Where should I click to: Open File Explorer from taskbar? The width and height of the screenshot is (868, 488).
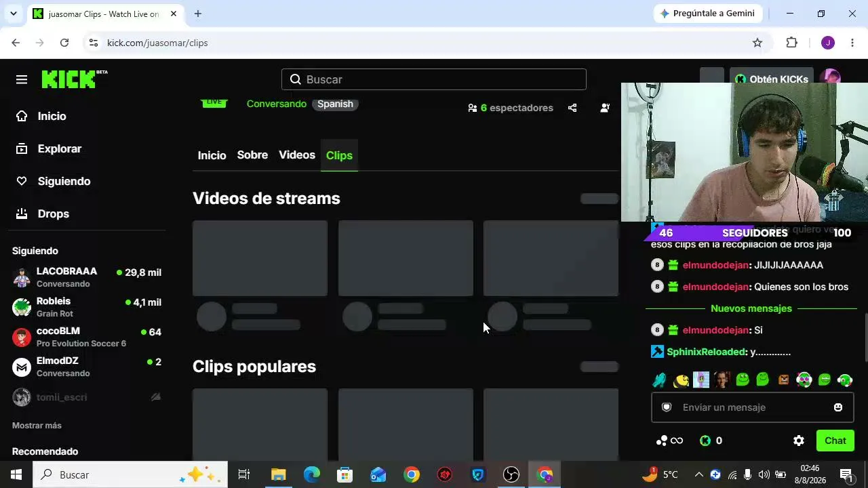tap(278, 474)
